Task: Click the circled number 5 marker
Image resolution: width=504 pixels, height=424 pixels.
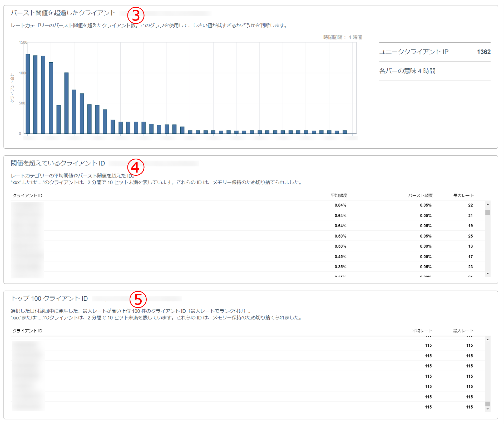Action: click(138, 299)
